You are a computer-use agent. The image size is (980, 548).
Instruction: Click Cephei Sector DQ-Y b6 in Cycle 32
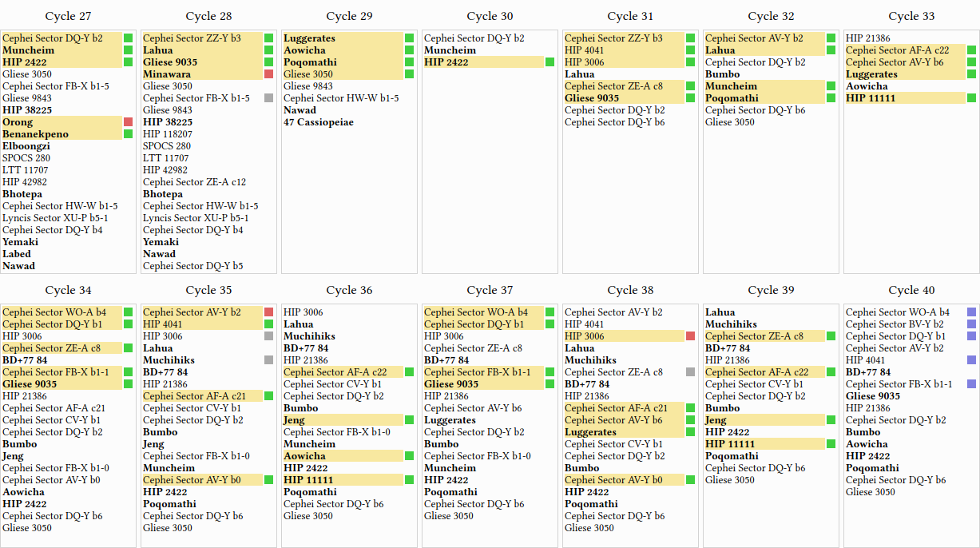coord(756,110)
